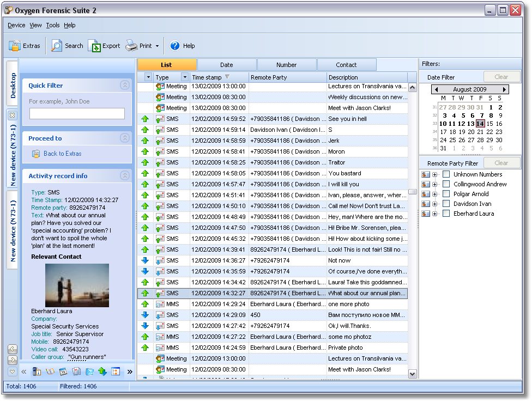Switch to the Contact tab
The height and width of the screenshot is (402, 532).
(346, 65)
